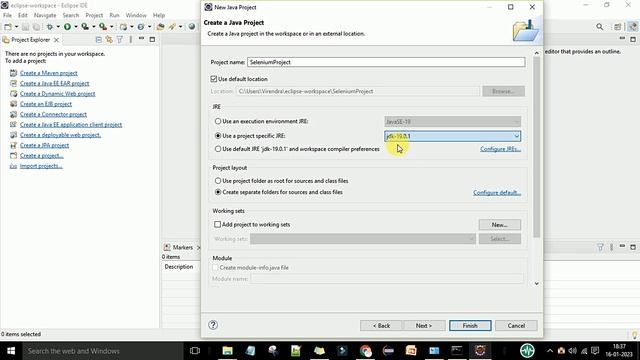
Task: Open the Coverage dropdown arrow
Action: click(93, 27)
